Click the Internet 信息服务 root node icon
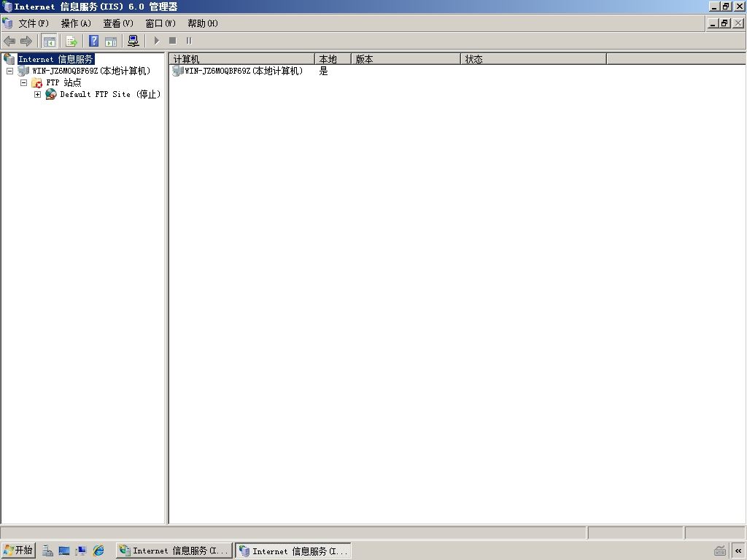The width and height of the screenshot is (747, 560). click(x=9, y=59)
